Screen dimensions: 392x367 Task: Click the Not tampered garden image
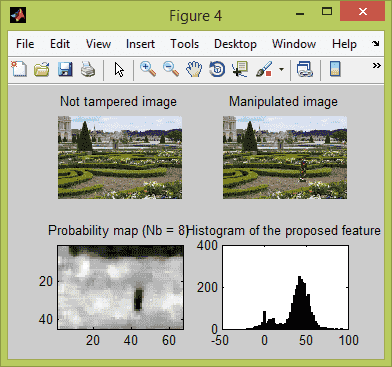[x=120, y=157]
